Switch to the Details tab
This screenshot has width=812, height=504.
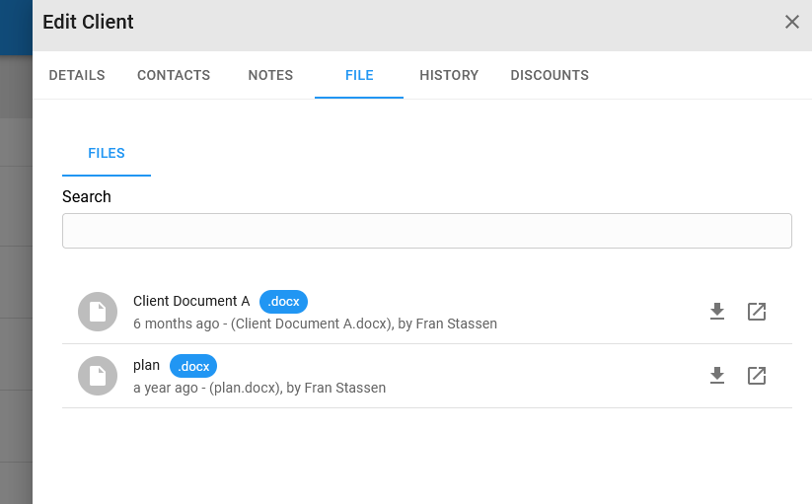tap(77, 75)
